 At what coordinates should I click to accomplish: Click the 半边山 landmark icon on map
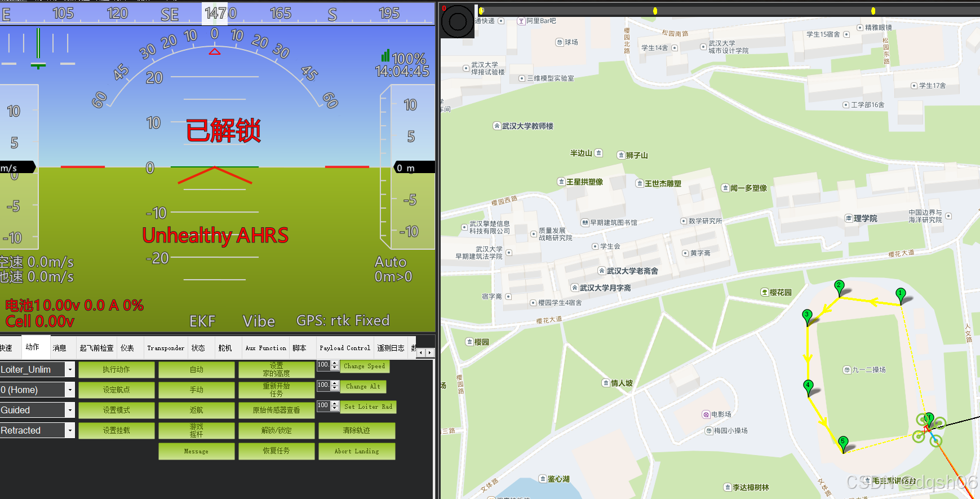pos(599,153)
